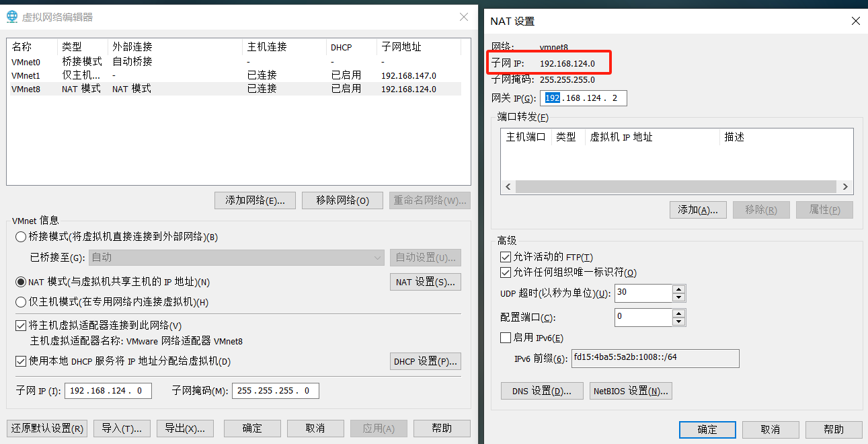The width and height of the screenshot is (868, 444).
Task: Click the 虚拟机 IP 地址 column header
Action: point(652,137)
